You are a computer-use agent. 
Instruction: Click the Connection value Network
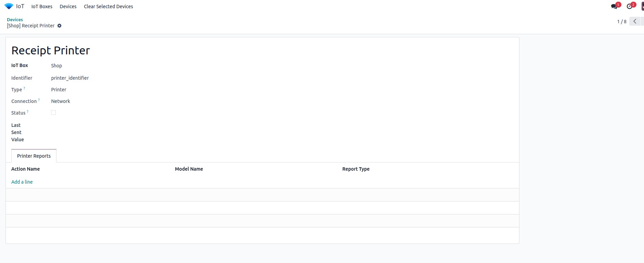(x=61, y=101)
